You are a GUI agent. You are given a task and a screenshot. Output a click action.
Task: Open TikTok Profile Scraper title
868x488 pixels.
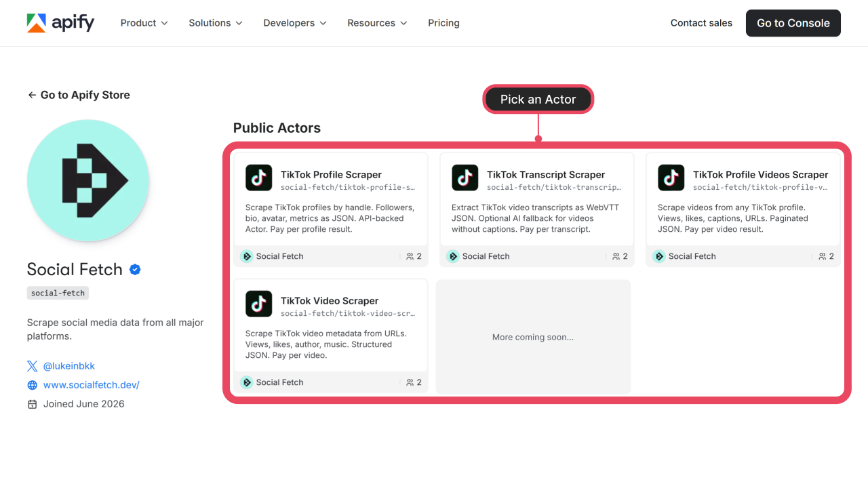(331, 175)
